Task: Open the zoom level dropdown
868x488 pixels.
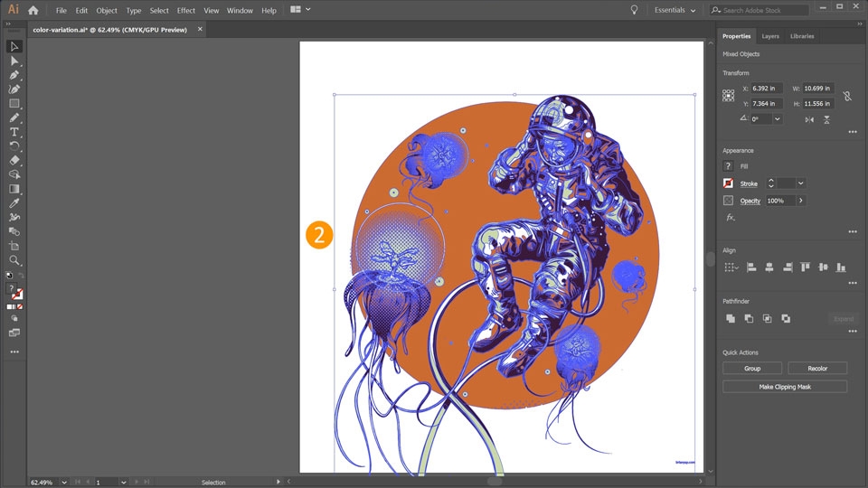Action: coord(64,483)
